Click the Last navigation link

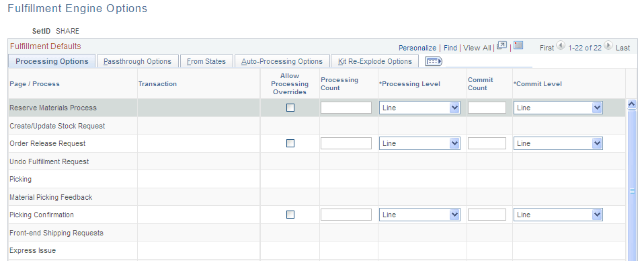(622, 48)
